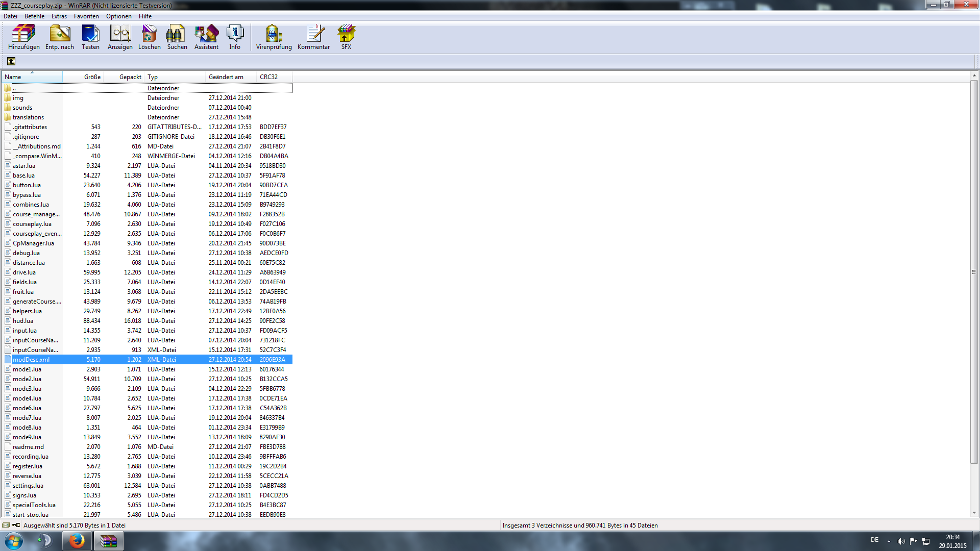Select hud.lua file icon

tap(8, 321)
